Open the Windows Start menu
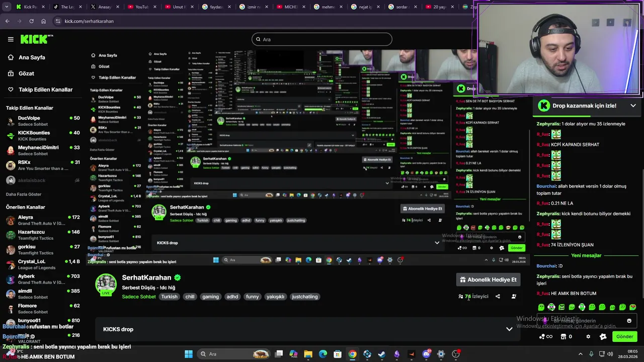644x362 pixels. pos(188,354)
